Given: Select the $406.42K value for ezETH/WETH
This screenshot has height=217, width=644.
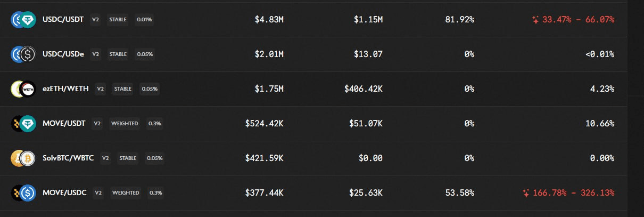Looking at the screenshot, I should (x=363, y=89).
